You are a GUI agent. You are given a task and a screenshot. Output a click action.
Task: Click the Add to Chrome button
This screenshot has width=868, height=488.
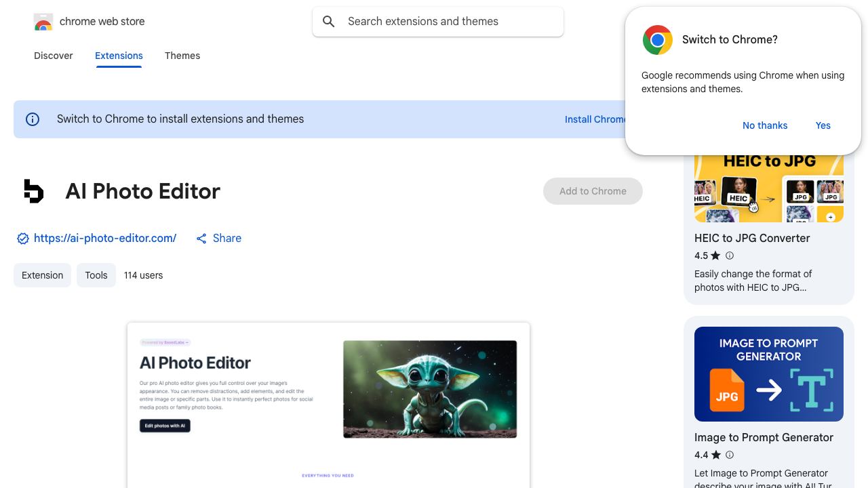pos(593,191)
